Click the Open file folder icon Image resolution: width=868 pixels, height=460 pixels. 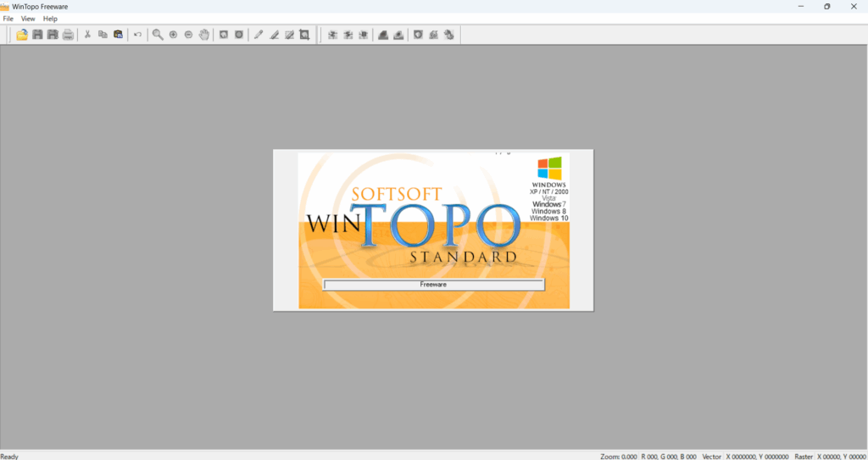click(22, 35)
